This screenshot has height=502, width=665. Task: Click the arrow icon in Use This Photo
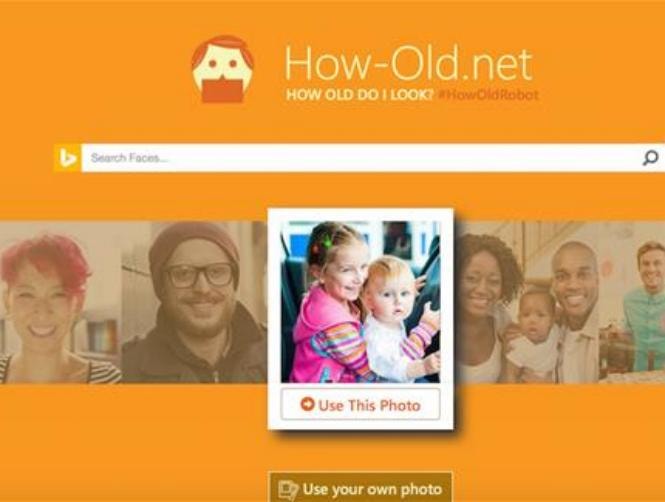(307, 404)
